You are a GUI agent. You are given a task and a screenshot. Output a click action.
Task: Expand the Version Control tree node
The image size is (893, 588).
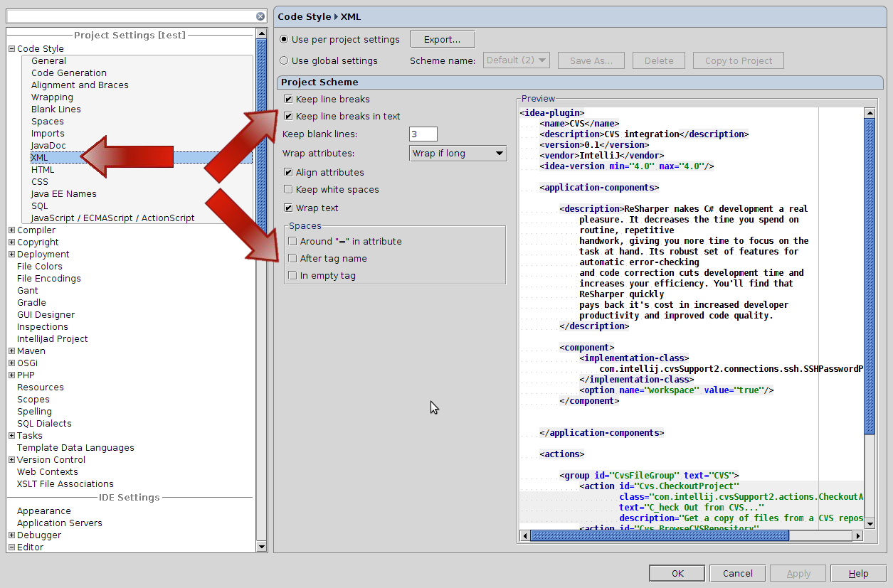click(x=11, y=460)
